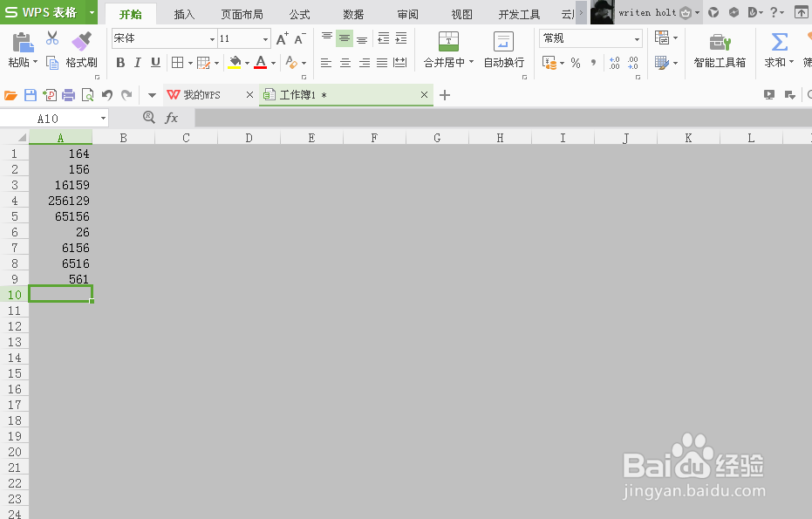
Task: Expand the 求和 dropdown arrow
Action: [791, 62]
